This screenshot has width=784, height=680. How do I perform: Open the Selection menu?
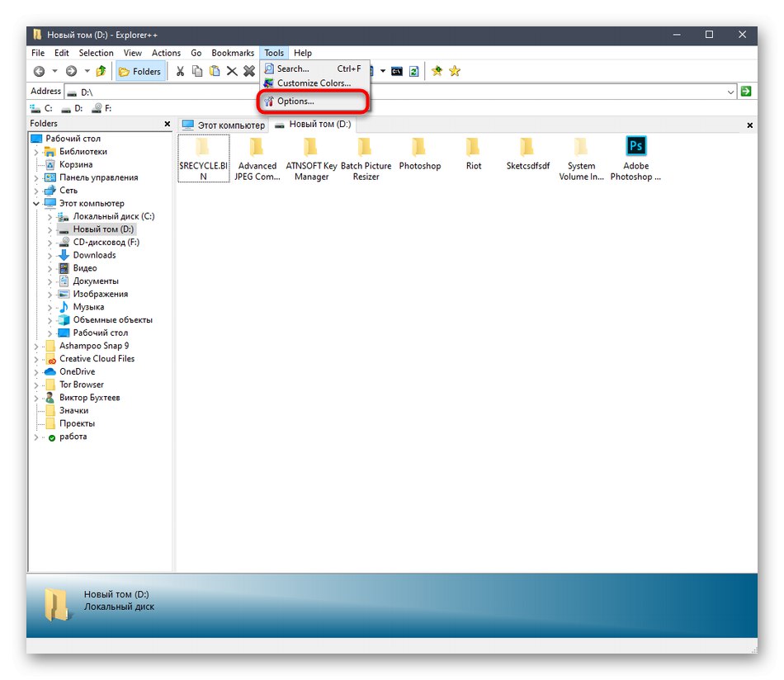pos(96,53)
